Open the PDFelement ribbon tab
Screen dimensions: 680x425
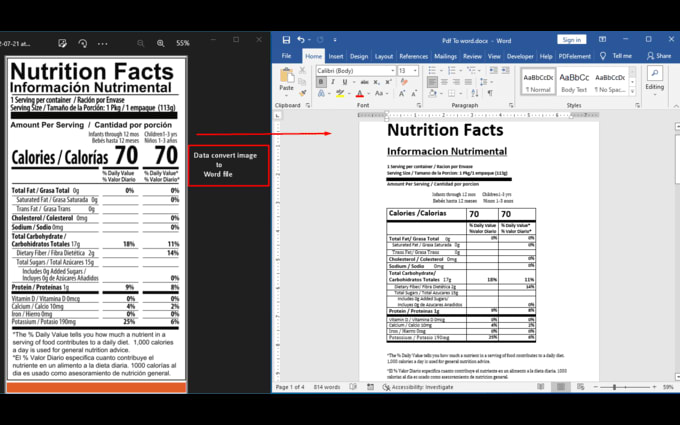coord(575,56)
